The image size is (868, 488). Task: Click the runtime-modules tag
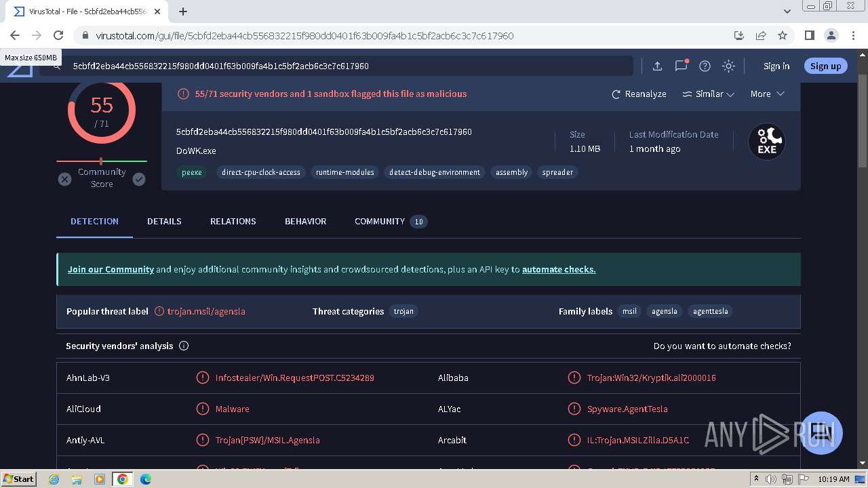[x=345, y=172]
